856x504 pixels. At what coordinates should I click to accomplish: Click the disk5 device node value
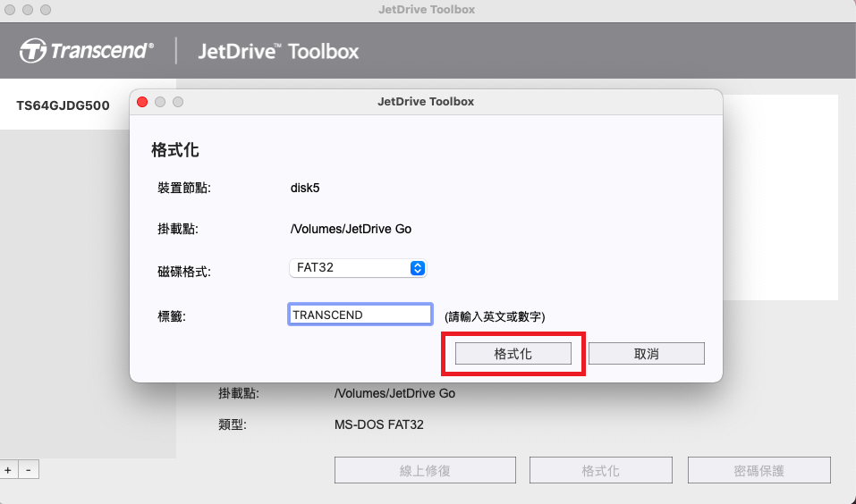[305, 189]
